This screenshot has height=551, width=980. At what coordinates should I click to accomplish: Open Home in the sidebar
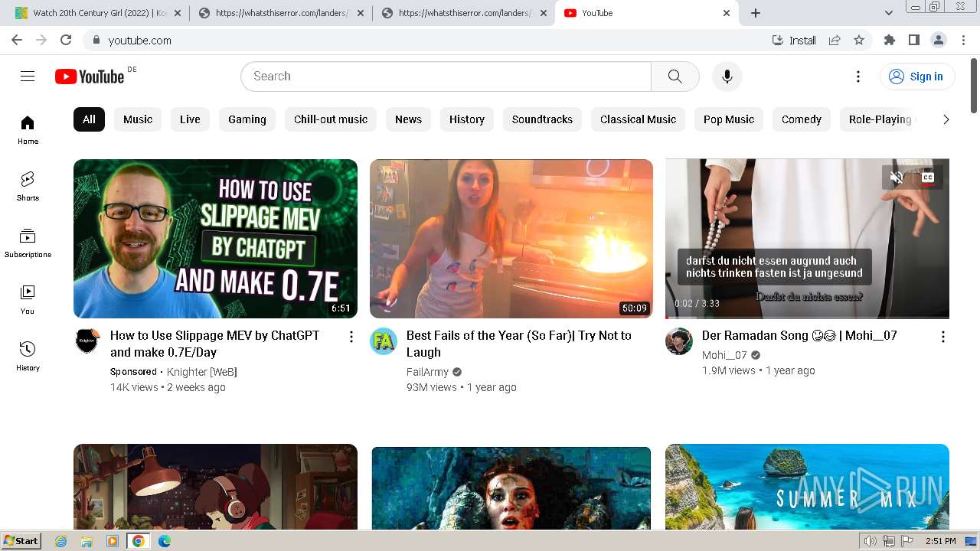tap(28, 130)
